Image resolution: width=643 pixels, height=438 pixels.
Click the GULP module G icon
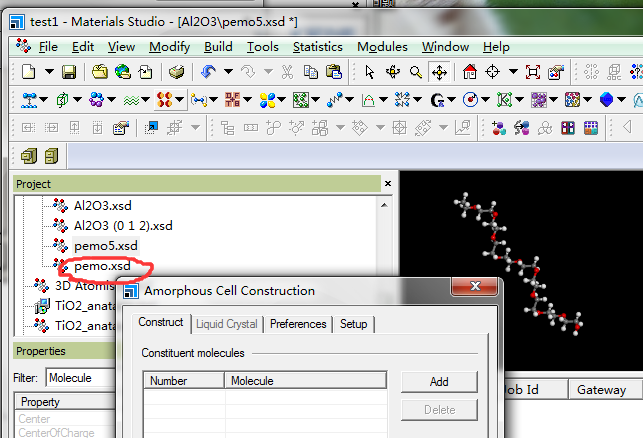tap(437, 100)
